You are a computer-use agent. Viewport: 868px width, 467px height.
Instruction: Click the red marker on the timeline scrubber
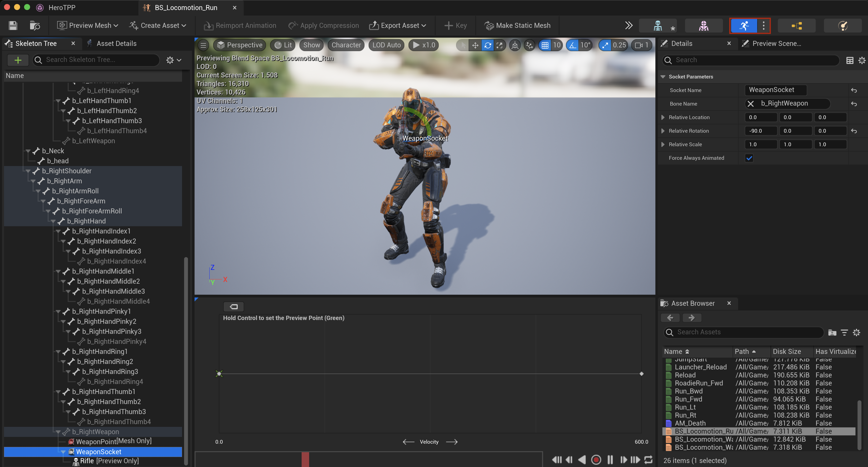pyautogui.click(x=305, y=460)
